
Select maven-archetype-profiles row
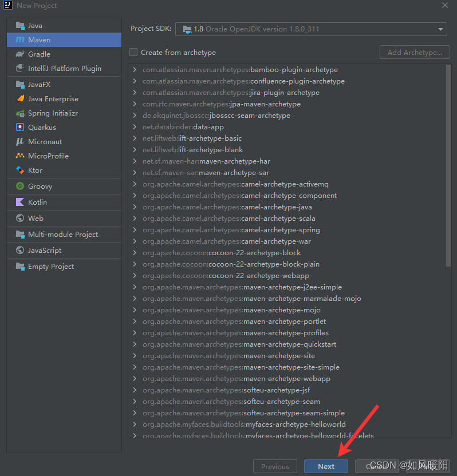pyautogui.click(x=287, y=333)
